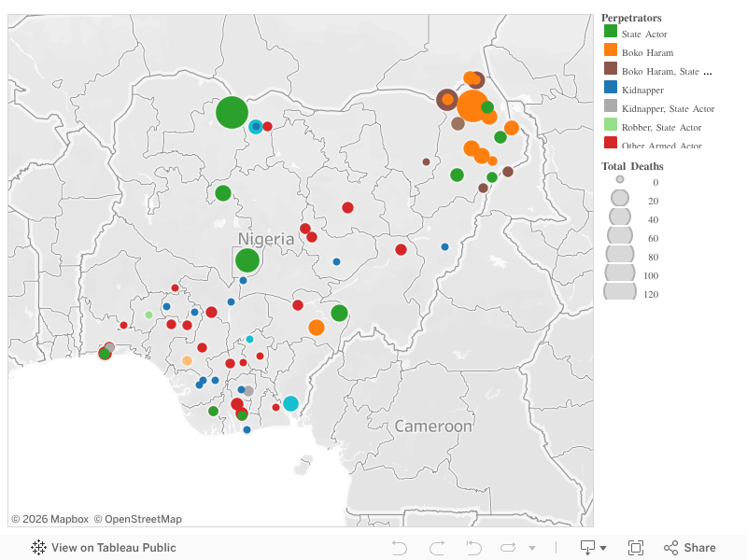Click the OpenStreetMap attribution link

pos(137,518)
